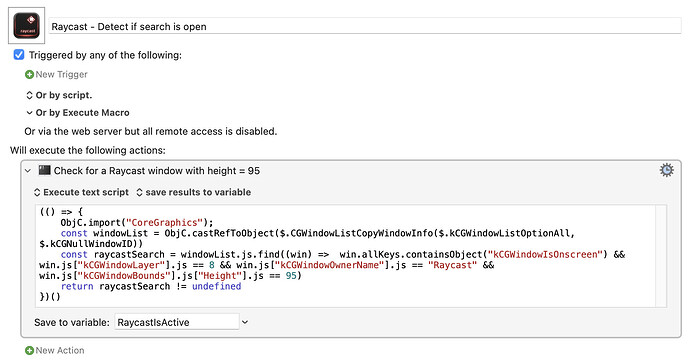690x363 pixels.
Task: Click the action title Check for a Raycast window
Action: pos(157,171)
